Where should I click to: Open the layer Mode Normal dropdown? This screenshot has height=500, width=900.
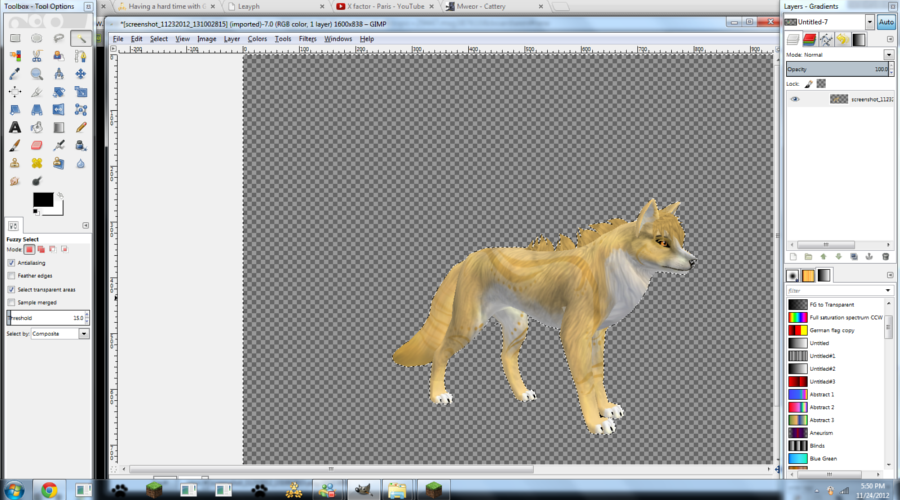tap(889, 55)
